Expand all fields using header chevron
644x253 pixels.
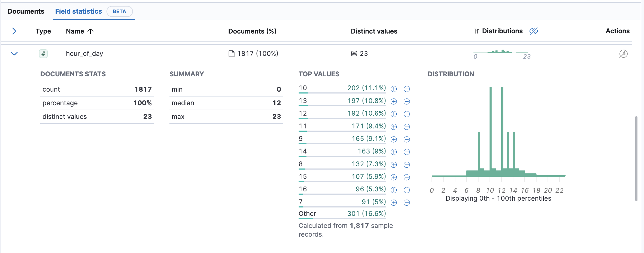(x=14, y=31)
